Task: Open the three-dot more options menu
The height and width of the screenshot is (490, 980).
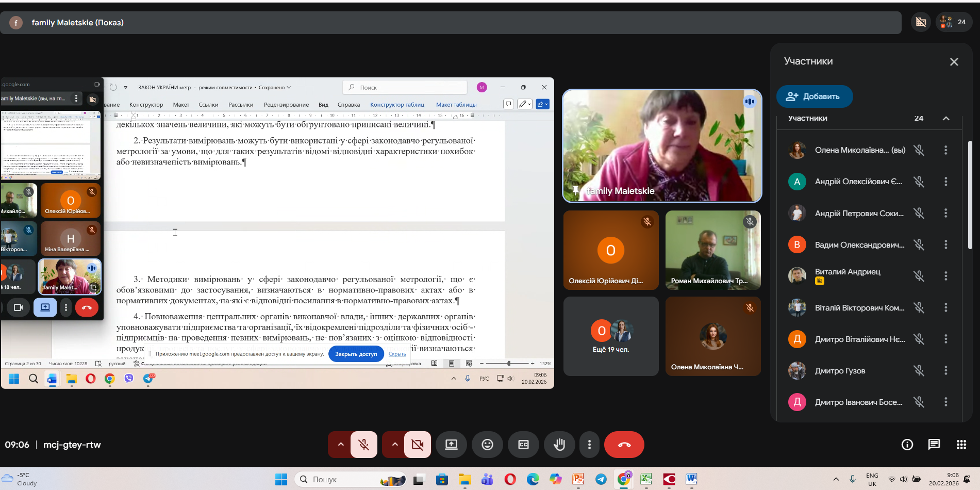Action: tap(589, 445)
